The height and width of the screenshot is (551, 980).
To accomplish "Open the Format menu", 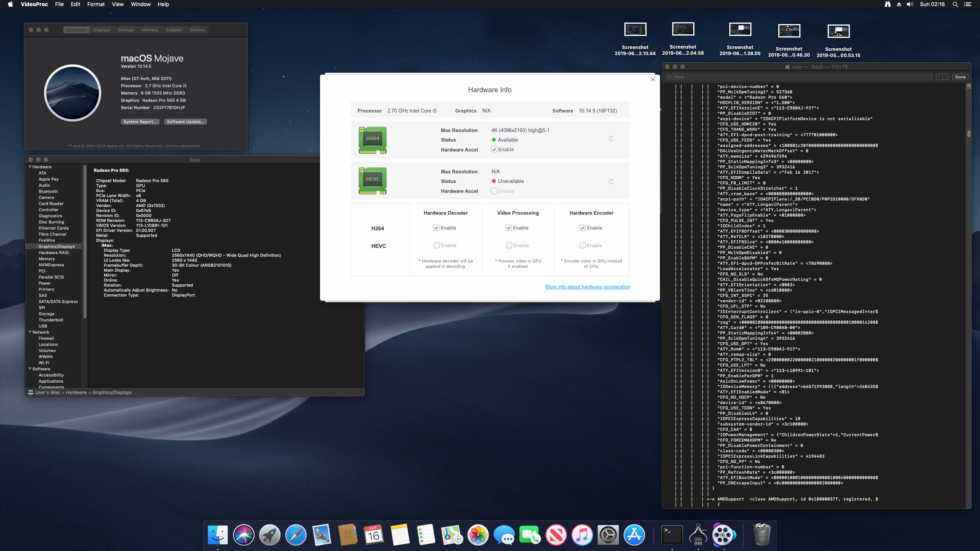I will point(96,4).
